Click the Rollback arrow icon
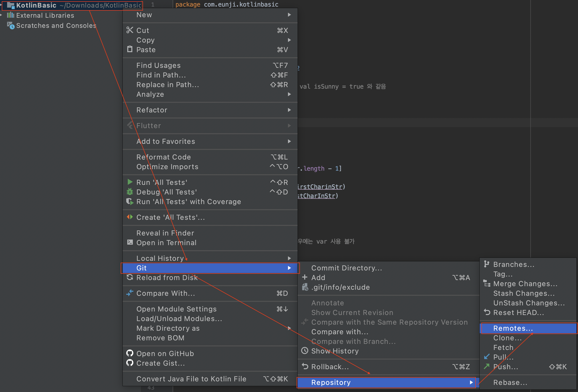This screenshot has width=578, height=392. 305,366
